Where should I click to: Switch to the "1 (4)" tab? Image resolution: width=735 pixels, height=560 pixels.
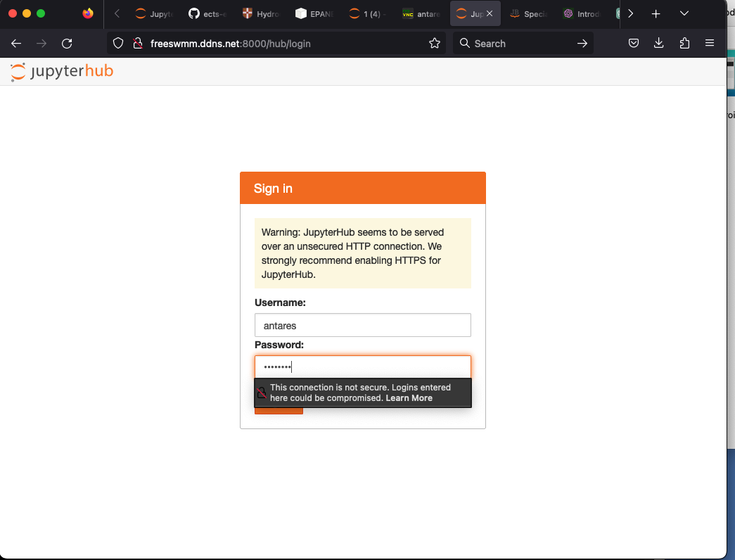pos(367,14)
